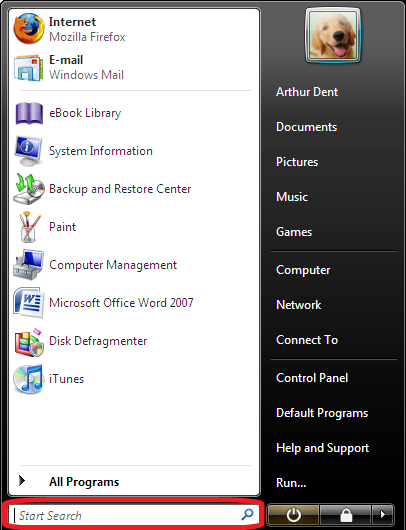This screenshot has width=406, height=530.
Task: Click the Computer Management toolbox icon
Action: click(28, 265)
